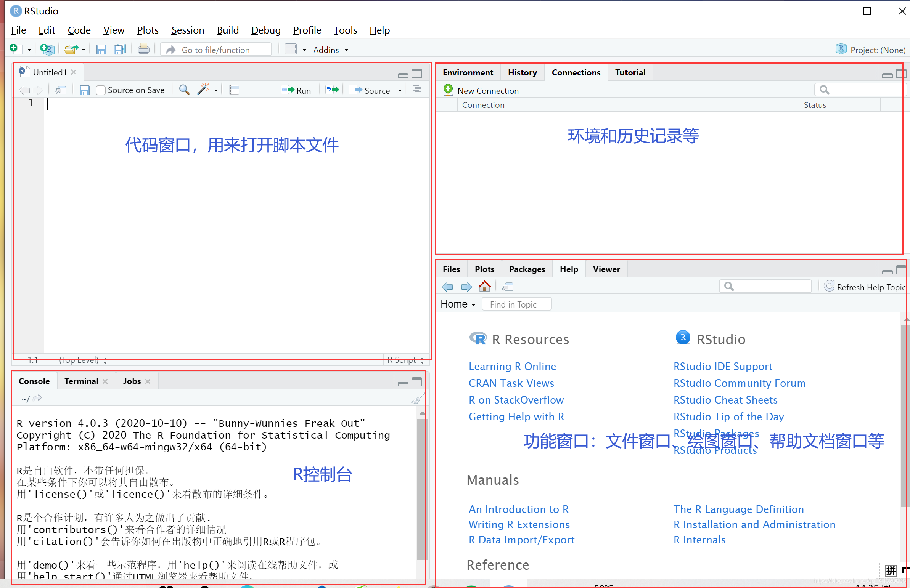The height and width of the screenshot is (588, 910).
Task: Minimize the Console pane
Action: click(x=403, y=383)
